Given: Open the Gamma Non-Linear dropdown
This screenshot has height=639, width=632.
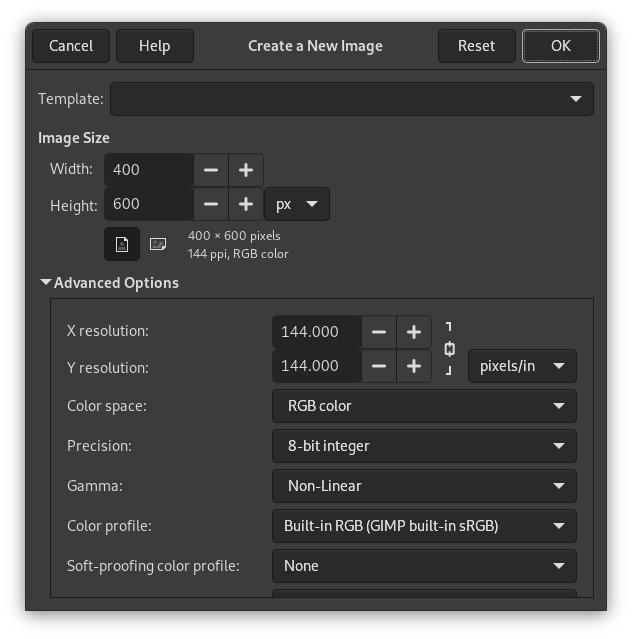Looking at the screenshot, I should click(424, 486).
